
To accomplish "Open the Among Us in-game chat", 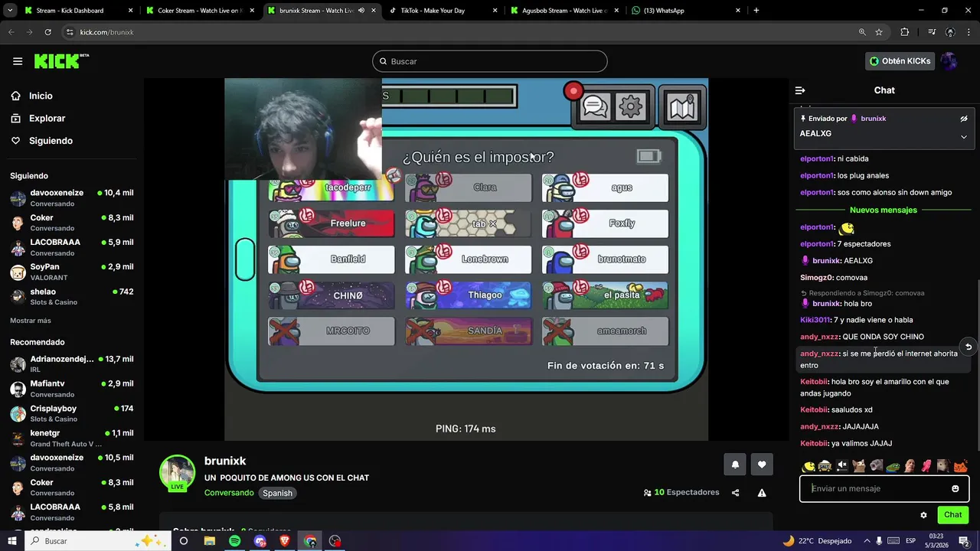I will (x=595, y=107).
